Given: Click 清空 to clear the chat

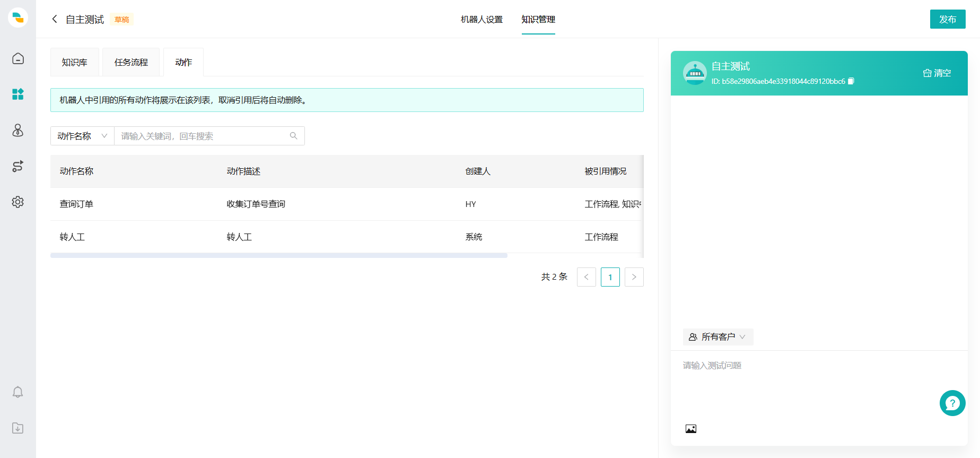Looking at the screenshot, I should click(937, 73).
